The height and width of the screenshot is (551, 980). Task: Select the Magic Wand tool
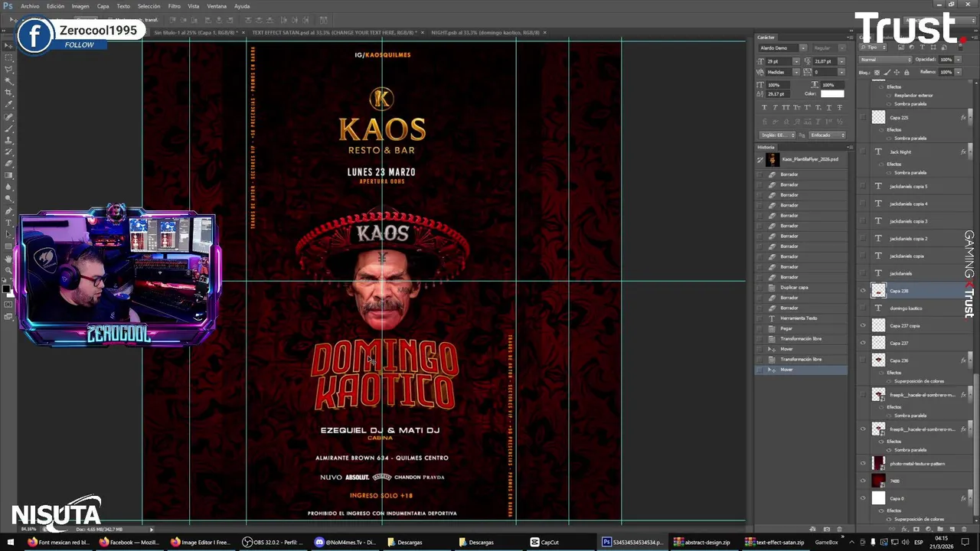pos(8,80)
